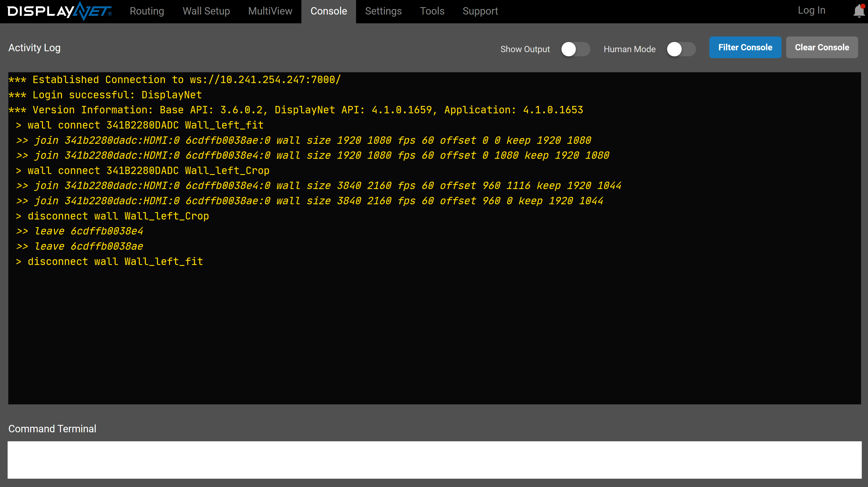The width and height of the screenshot is (868, 487).
Task: Switch to the Wall Setup tab
Action: (206, 11)
